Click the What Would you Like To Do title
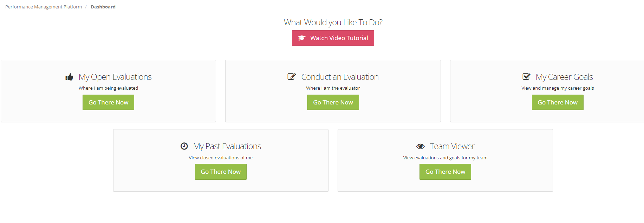The width and height of the screenshot is (644, 223). click(x=333, y=23)
